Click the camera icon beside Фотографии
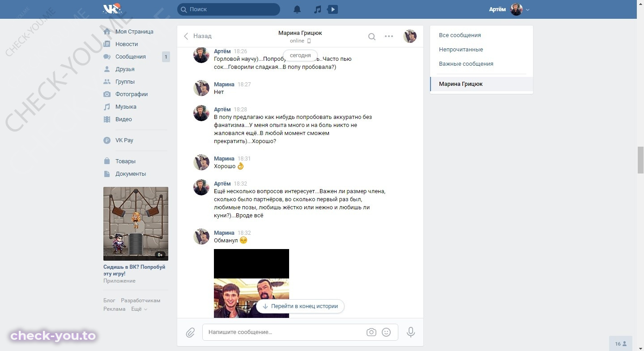644x351 pixels. [107, 94]
